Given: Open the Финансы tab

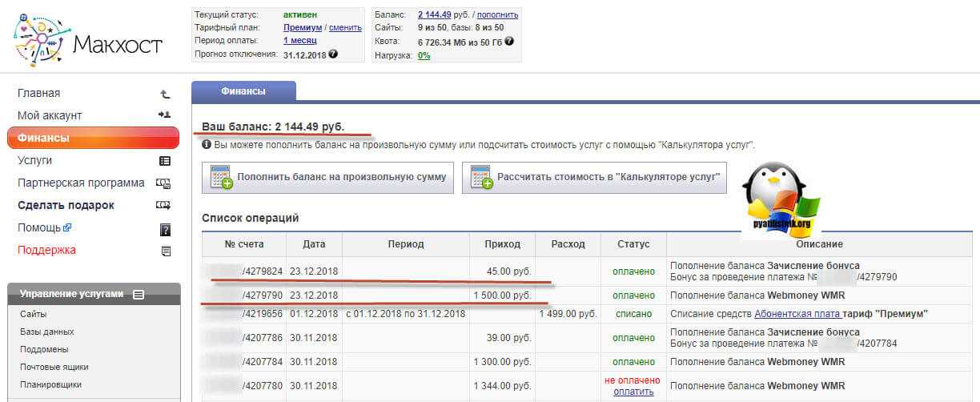Looking at the screenshot, I should pyautogui.click(x=243, y=91).
